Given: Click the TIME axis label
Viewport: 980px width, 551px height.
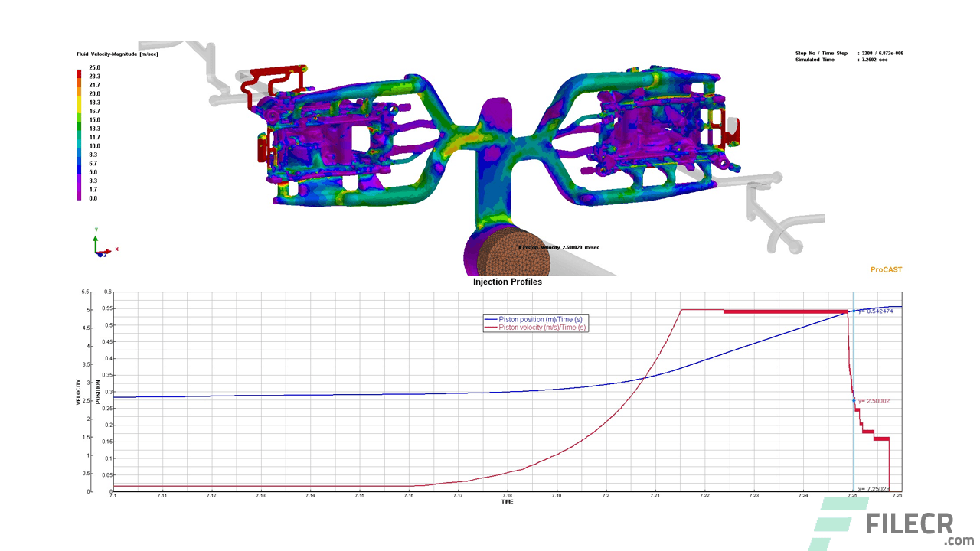Looking at the screenshot, I should 508,500.
